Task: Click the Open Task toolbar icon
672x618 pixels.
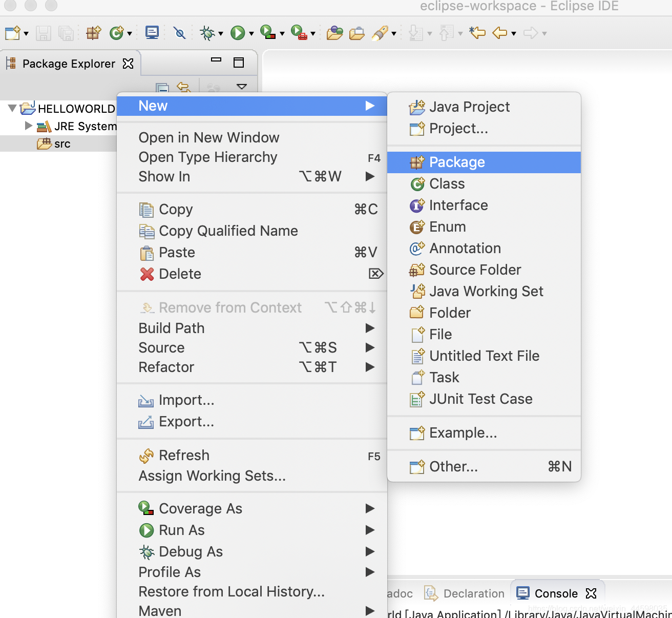Action: 357,33
